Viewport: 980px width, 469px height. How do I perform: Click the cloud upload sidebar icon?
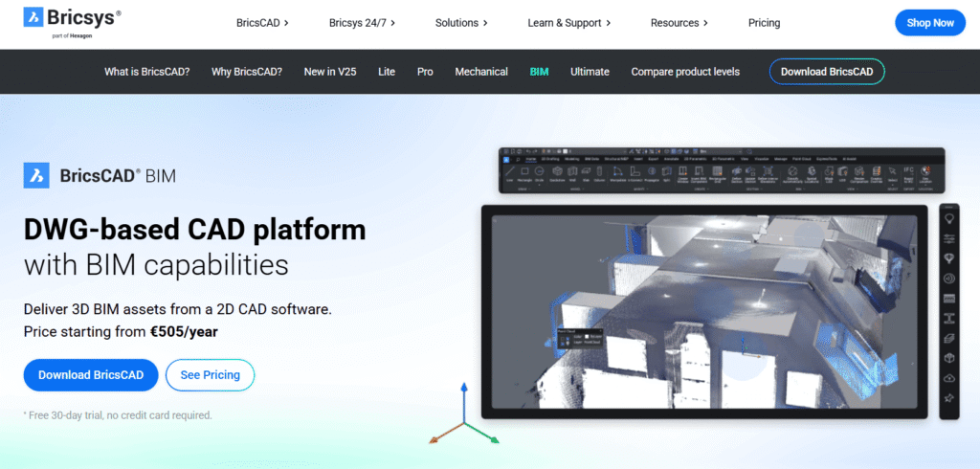(948, 378)
